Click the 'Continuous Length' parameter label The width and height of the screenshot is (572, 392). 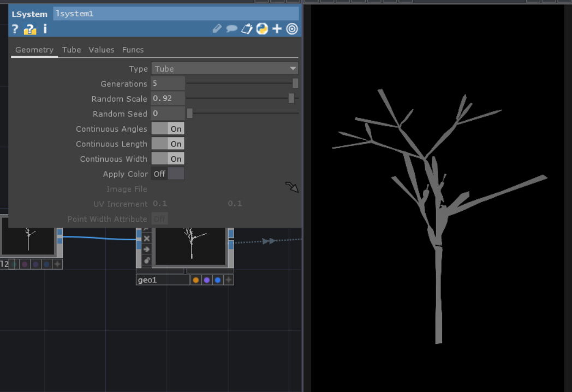(x=112, y=144)
